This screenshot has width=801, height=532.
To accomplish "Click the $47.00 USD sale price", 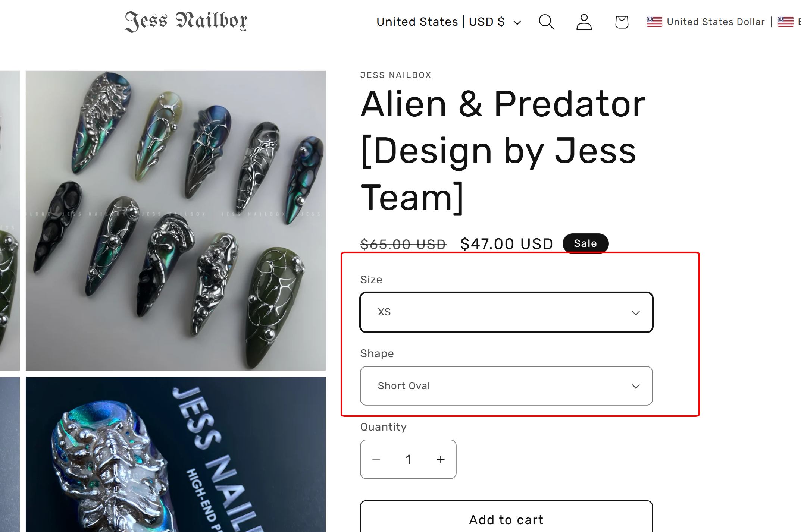I will click(506, 244).
